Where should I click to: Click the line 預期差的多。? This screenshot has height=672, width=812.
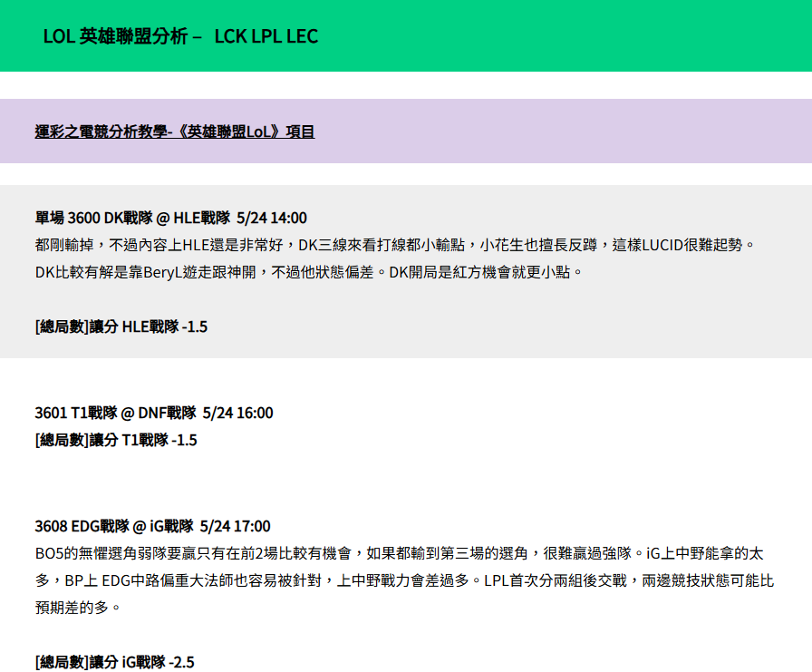[x=78, y=608]
